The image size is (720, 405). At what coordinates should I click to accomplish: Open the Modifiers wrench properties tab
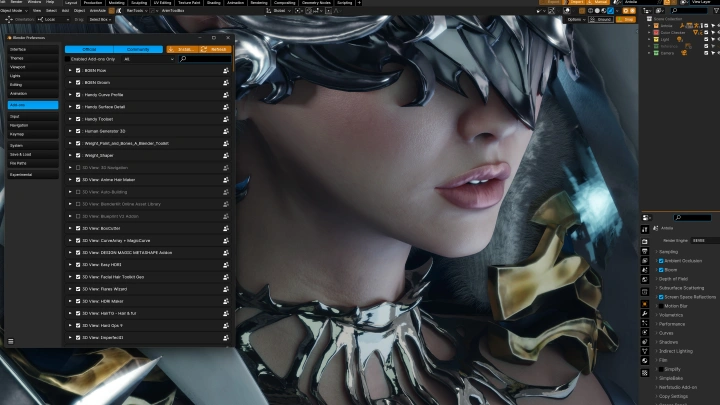click(645, 314)
